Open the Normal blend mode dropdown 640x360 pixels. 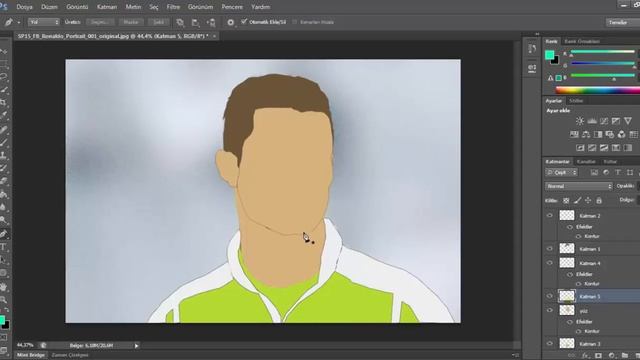[578, 186]
